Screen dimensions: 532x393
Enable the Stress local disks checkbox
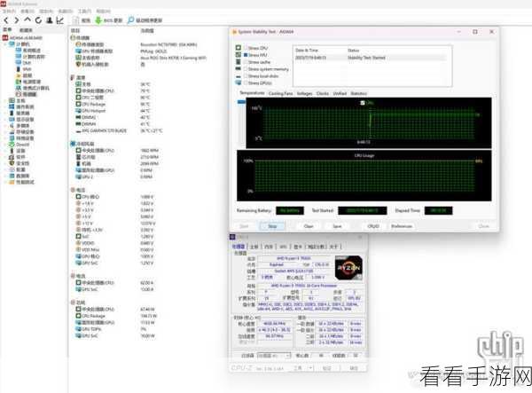246,76
